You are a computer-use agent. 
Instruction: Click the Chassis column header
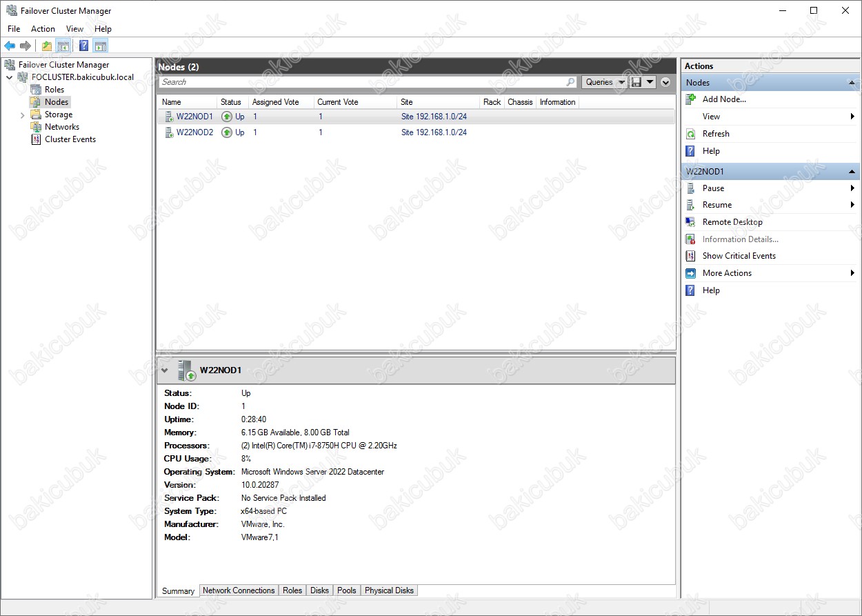520,102
